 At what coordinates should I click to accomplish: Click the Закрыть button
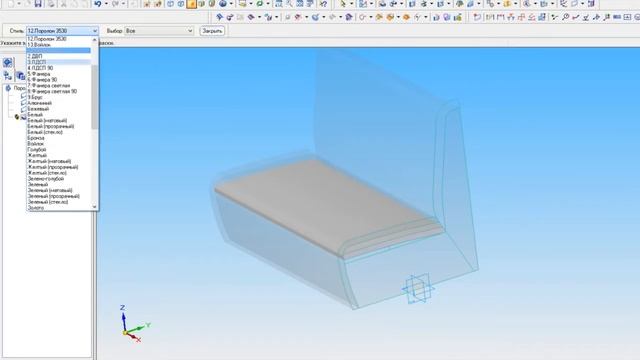pos(212,31)
